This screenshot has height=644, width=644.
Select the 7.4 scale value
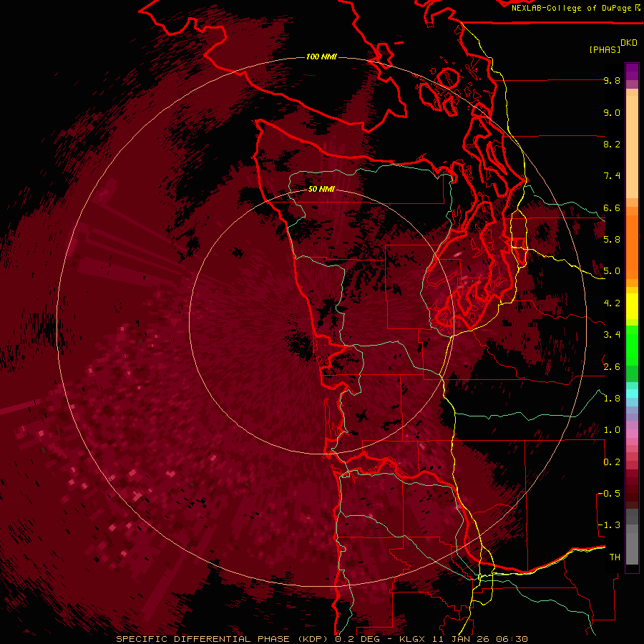coord(612,176)
